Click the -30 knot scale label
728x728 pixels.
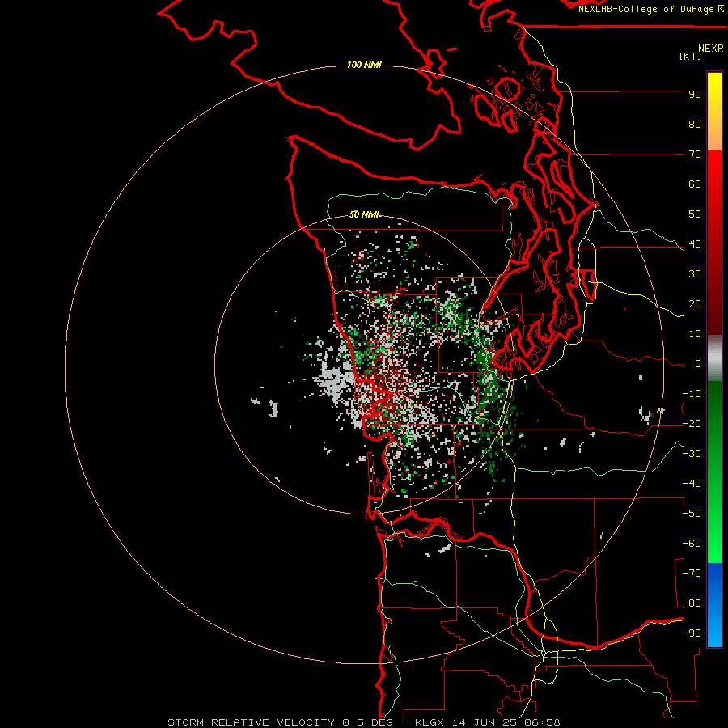(x=692, y=454)
